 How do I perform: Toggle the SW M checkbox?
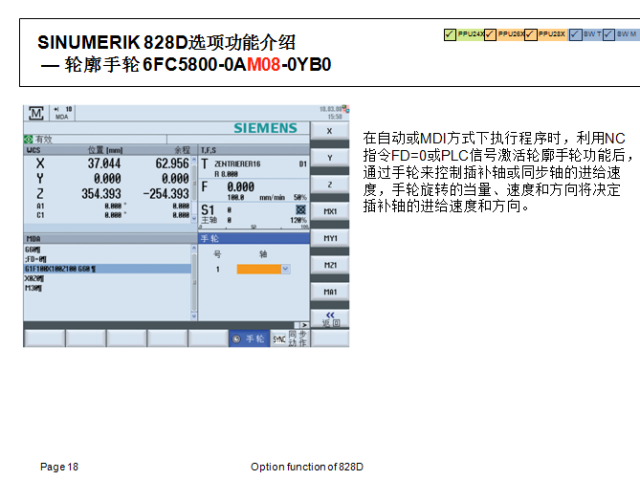(608, 34)
